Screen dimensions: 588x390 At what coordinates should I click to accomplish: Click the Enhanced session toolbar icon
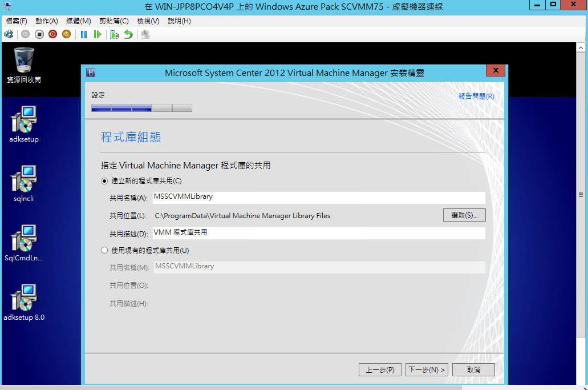coord(145,34)
